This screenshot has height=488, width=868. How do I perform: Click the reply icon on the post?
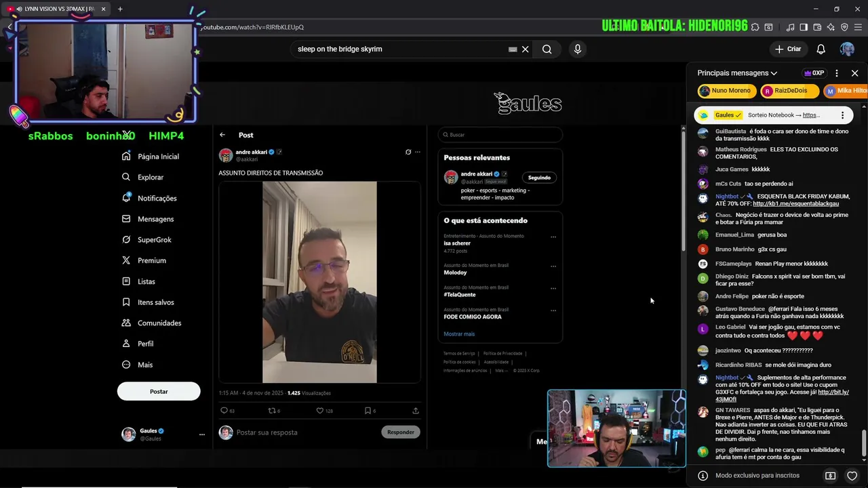click(x=224, y=410)
